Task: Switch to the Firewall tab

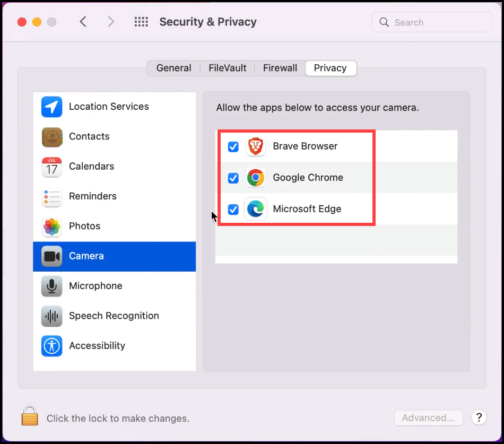Action: tap(280, 68)
